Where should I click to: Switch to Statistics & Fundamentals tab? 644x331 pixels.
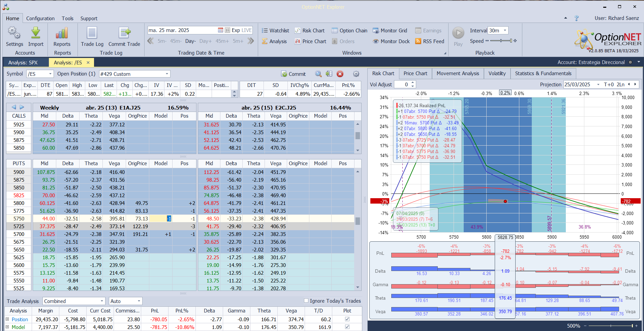[x=543, y=73]
